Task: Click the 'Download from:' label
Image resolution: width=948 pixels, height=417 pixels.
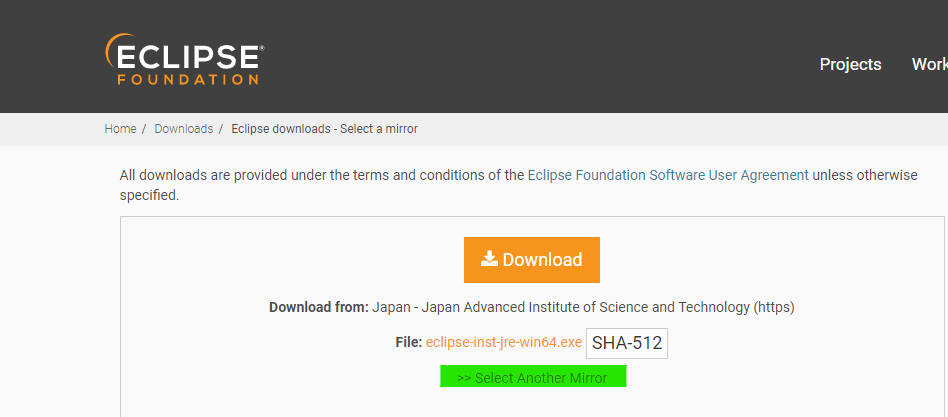Action: 319,307
